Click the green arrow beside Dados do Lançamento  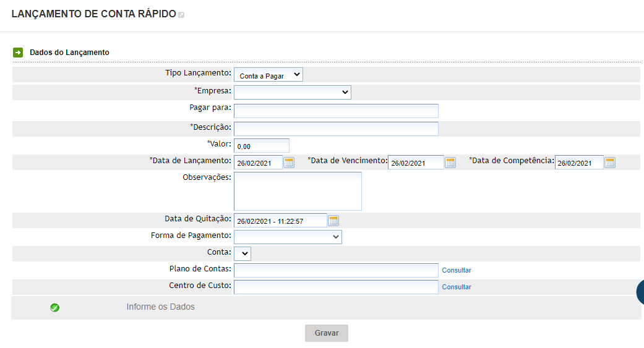click(18, 52)
